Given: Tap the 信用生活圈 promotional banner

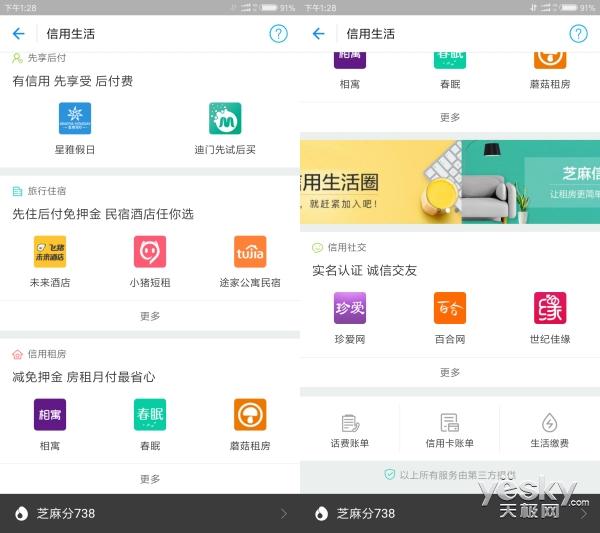Looking at the screenshot, I should [450, 182].
